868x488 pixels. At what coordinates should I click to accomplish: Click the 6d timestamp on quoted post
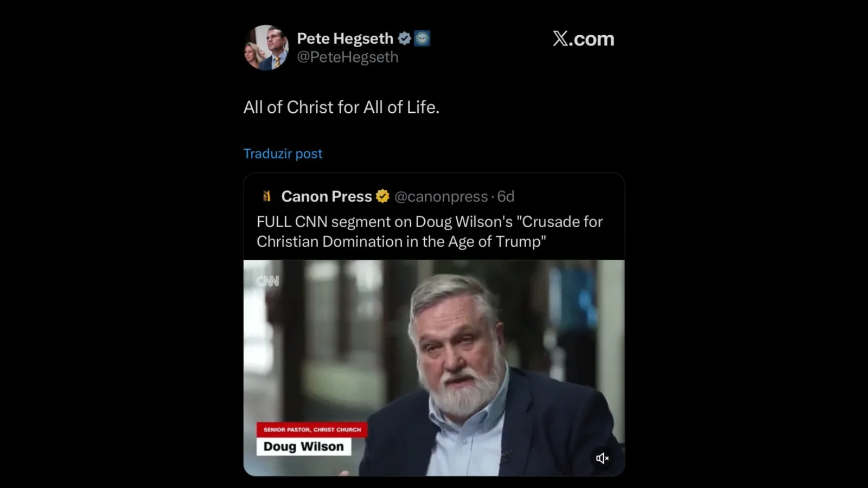coord(506,196)
